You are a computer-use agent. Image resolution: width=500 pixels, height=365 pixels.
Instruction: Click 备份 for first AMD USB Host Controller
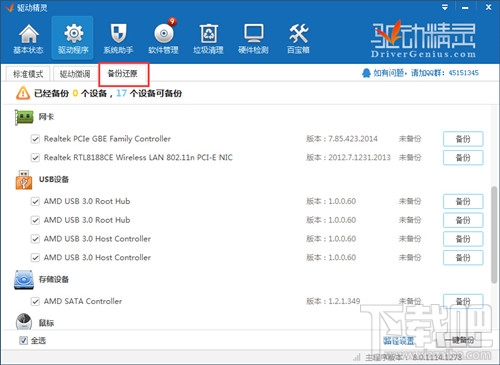click(463, 239)
